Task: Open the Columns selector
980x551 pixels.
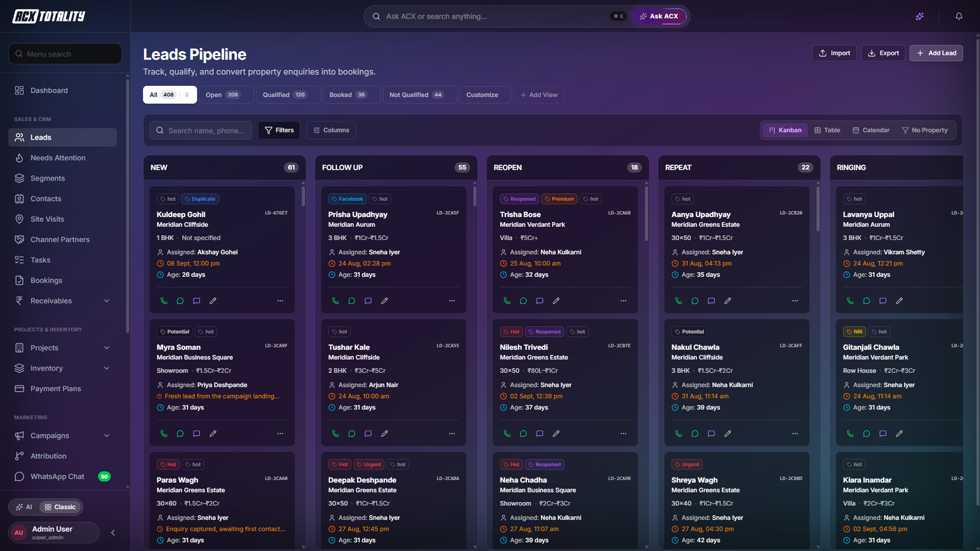Action: pyautogui.click(x=331, y=130)
